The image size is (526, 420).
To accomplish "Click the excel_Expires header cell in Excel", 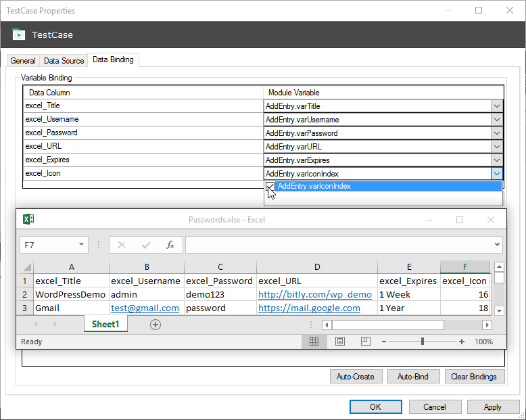I will point(408,281).
